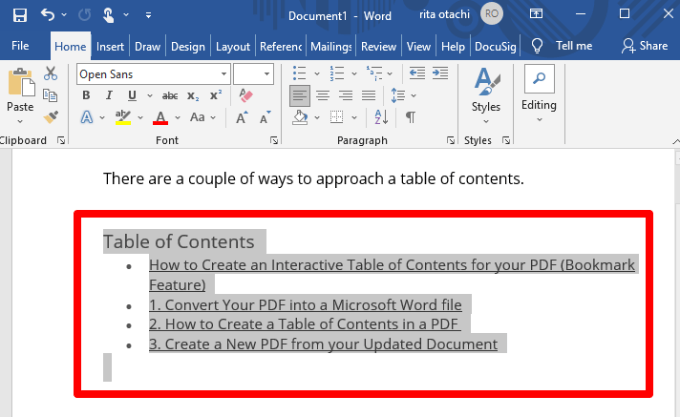Click the Format Painter brush
This screenshot has width=680, height=417.
tap(51, 117)
